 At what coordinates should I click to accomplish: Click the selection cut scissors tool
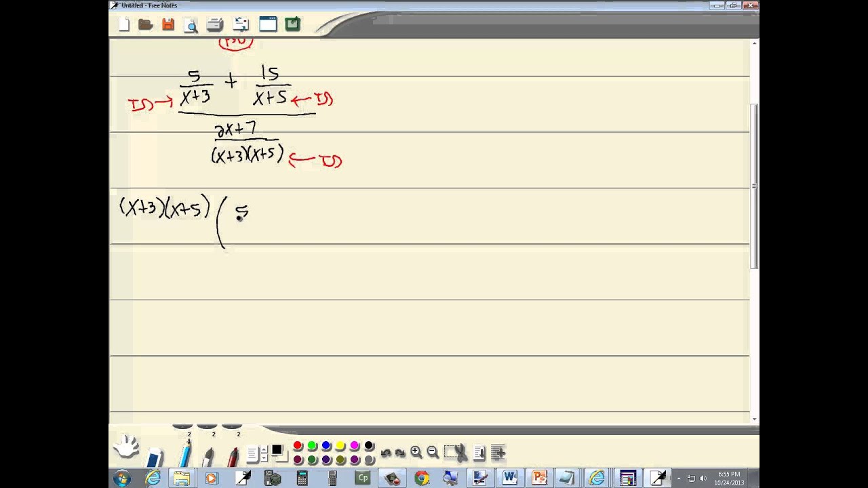click(456, 453)
